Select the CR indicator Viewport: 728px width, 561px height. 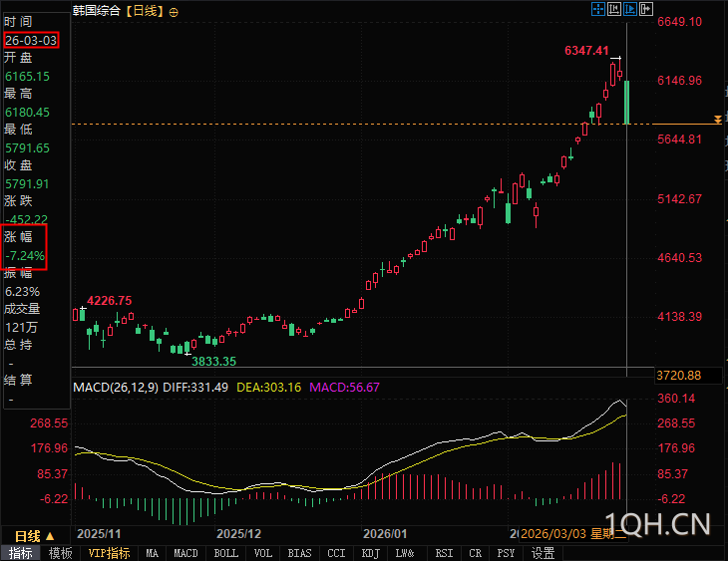475,553
